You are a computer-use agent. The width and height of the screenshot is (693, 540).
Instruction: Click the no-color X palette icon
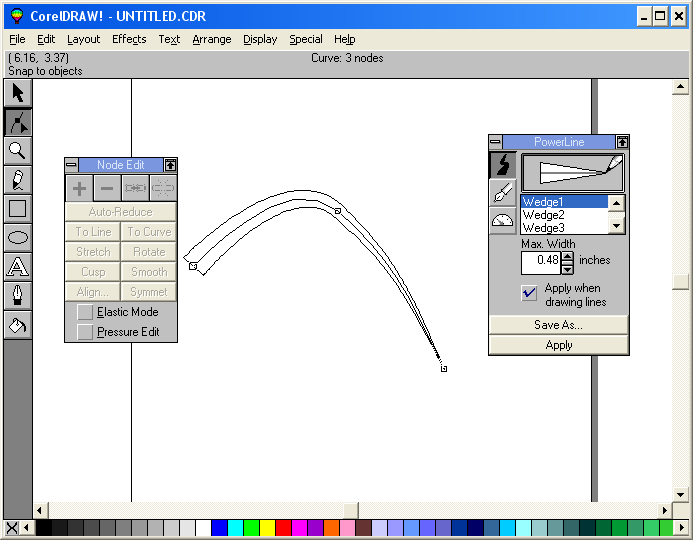(12, 528)
